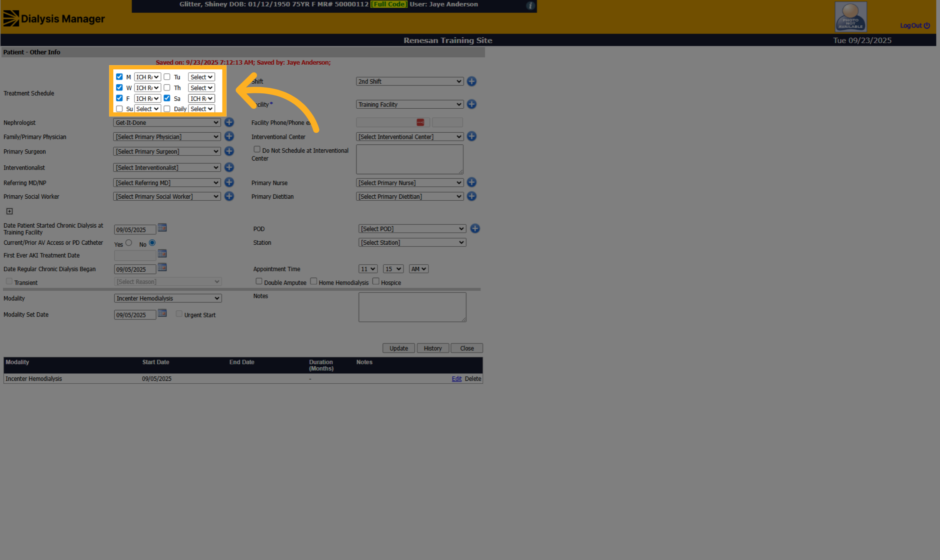Click the Update button

398,348
